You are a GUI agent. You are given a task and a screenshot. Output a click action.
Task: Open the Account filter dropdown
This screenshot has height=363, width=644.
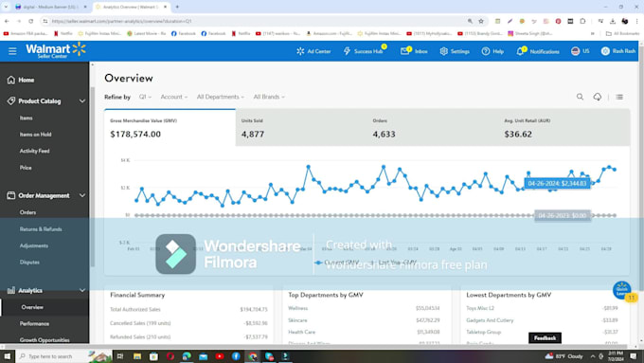173,97
